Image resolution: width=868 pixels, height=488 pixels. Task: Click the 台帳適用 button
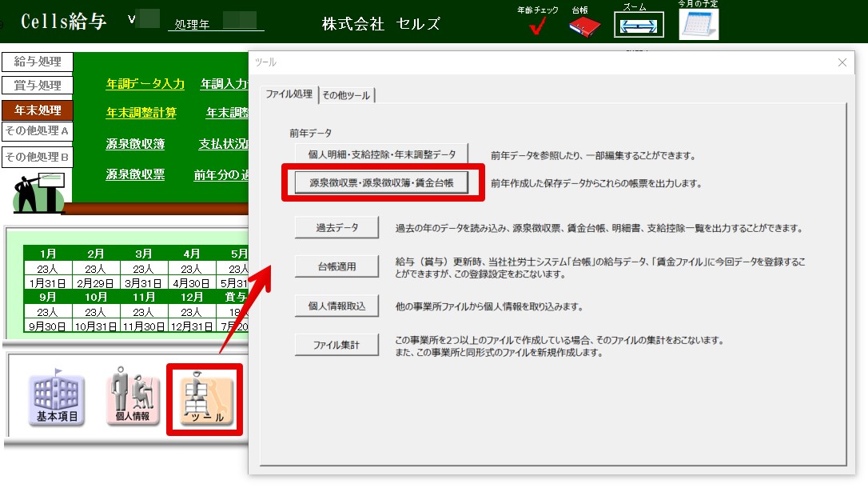coord(336,267)
